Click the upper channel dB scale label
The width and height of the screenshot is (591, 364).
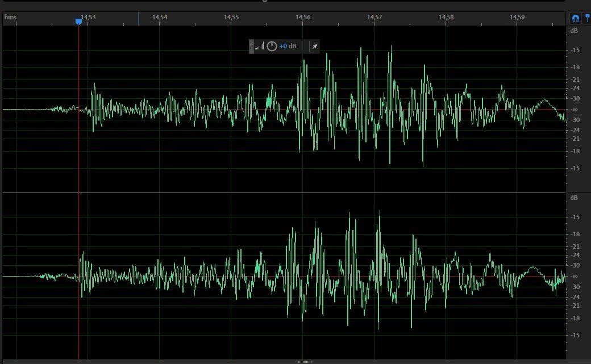point(574,31)
